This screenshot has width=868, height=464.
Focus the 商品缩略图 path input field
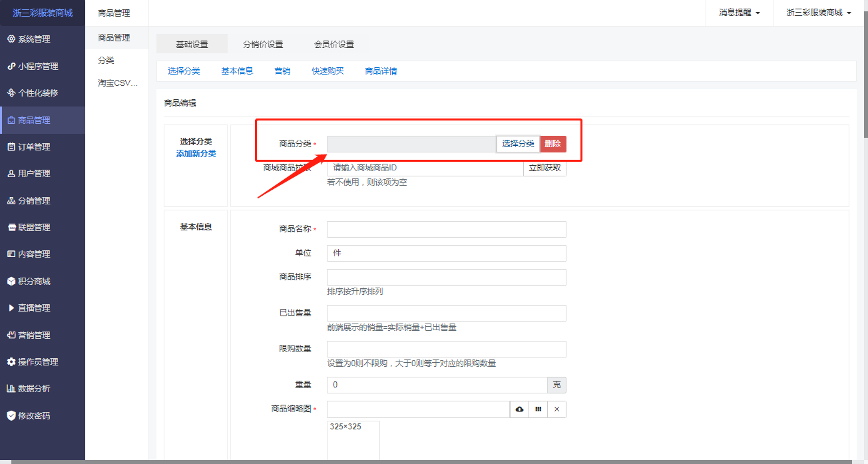tap(418, 409)
